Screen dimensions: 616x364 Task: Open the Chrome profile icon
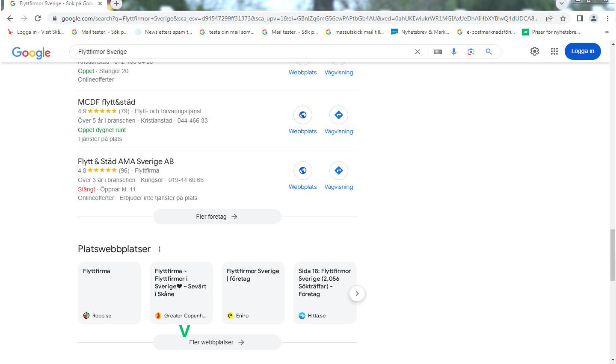[594, 18]
